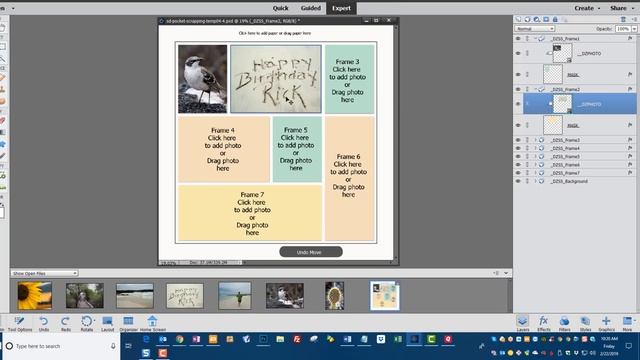Screen dimensions: 640x360
Task: Select the scrapbook template thumbnail in Photo Bin
Action: point(384,296)
